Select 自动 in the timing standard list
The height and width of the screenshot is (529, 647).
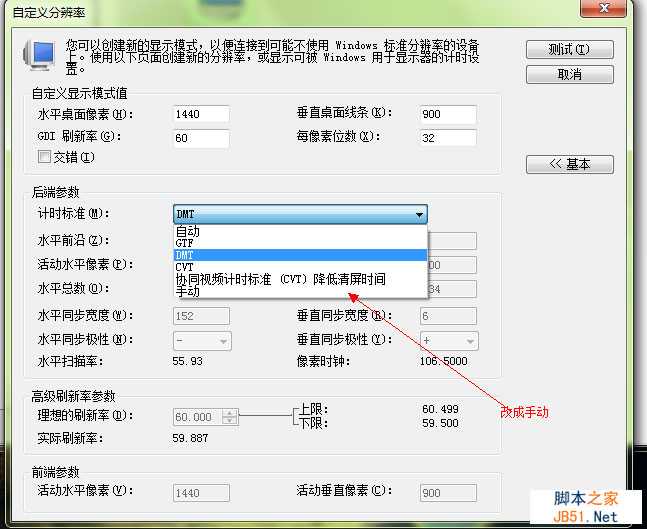click(x=300, y=231)
